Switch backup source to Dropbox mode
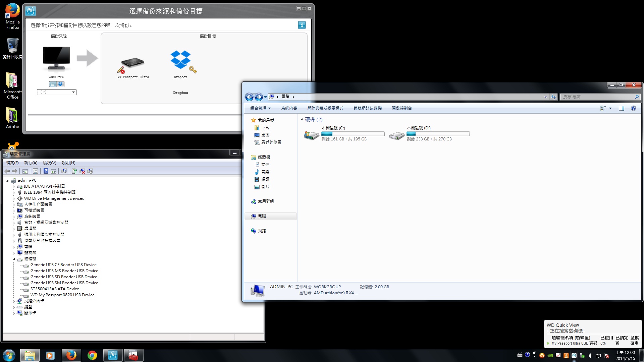 pos(60,84)
